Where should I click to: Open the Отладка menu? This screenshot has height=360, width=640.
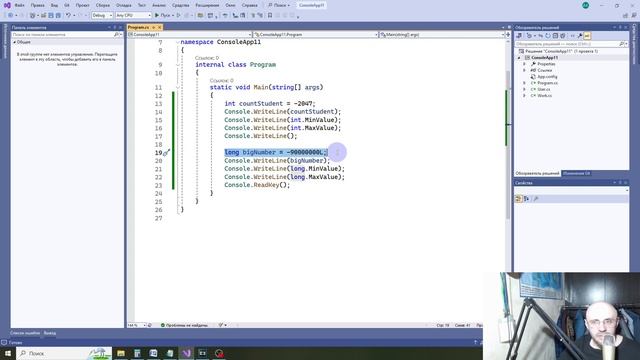(123, 5)
